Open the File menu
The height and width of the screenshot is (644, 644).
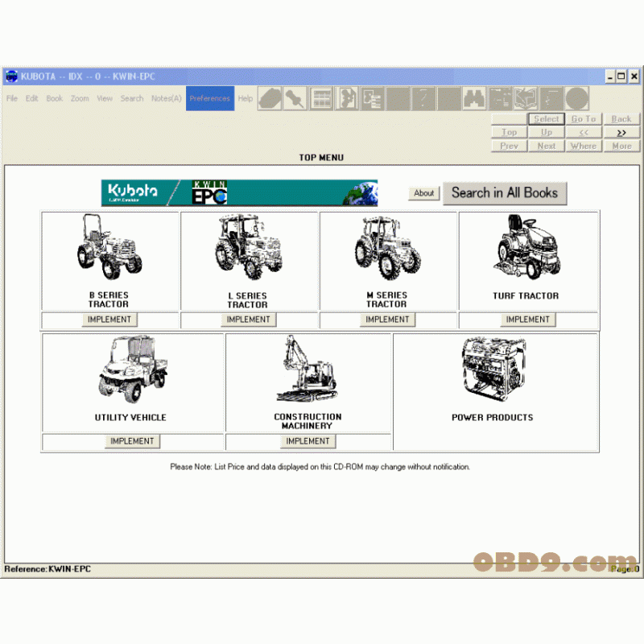click(12, 98)
